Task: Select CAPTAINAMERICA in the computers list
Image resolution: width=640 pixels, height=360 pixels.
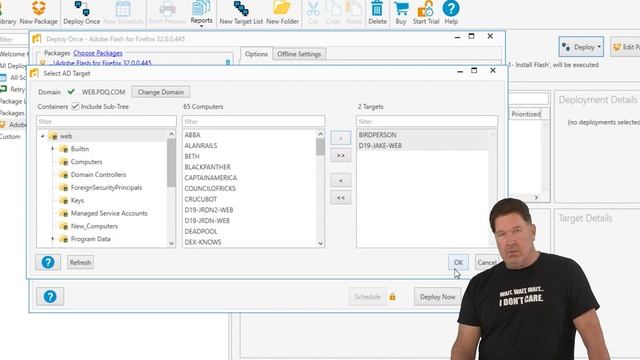Action: coord(211,178)
